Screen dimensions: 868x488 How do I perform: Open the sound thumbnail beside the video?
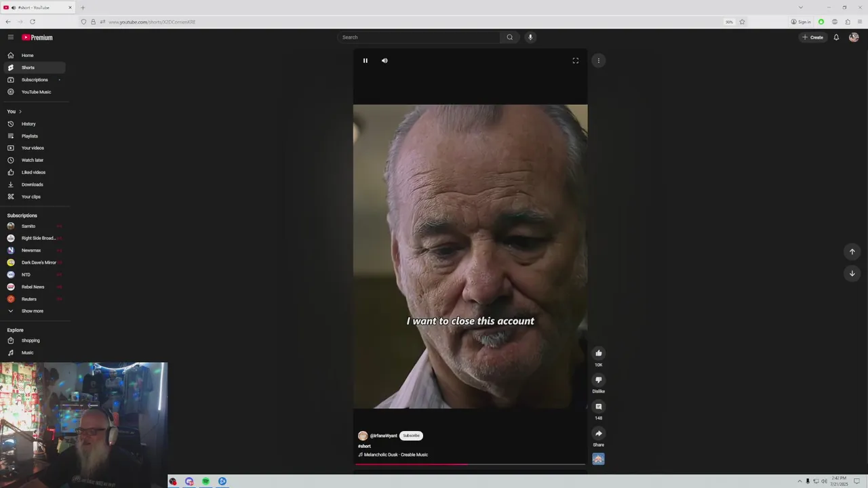pos(598,459)
